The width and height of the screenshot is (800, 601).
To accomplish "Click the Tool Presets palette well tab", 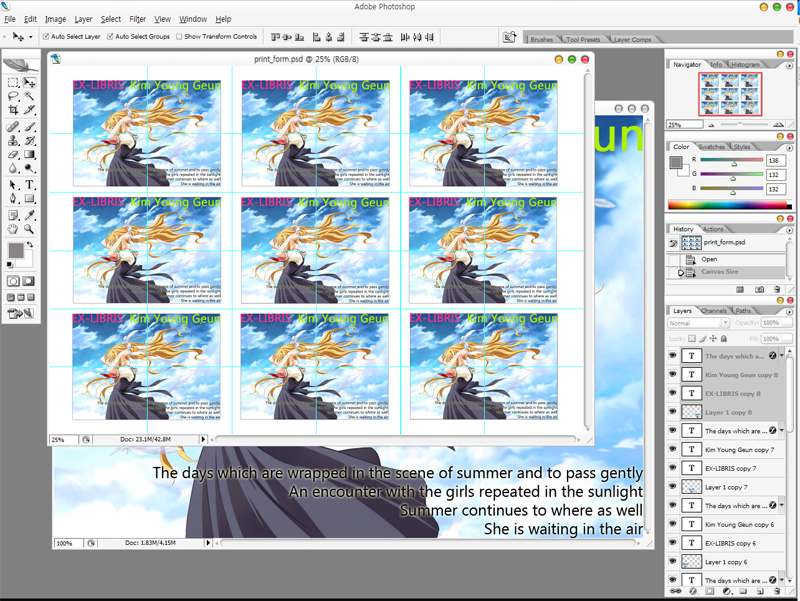I will click(583, 39).
